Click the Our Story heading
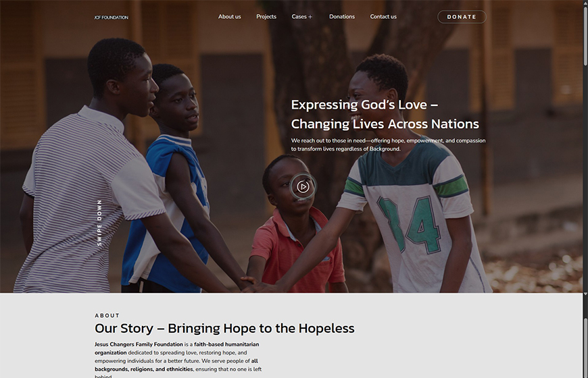This screenshot has height=378, width=588. point(224,328)
